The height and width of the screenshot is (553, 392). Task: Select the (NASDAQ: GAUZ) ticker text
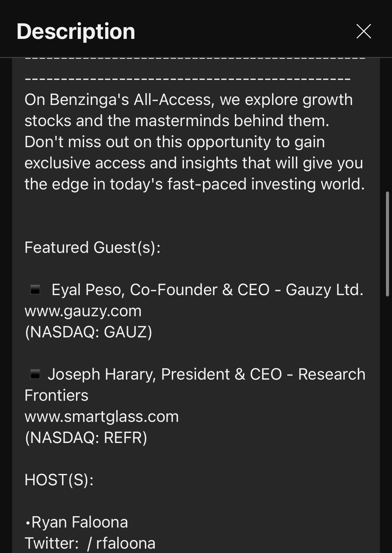88,332
